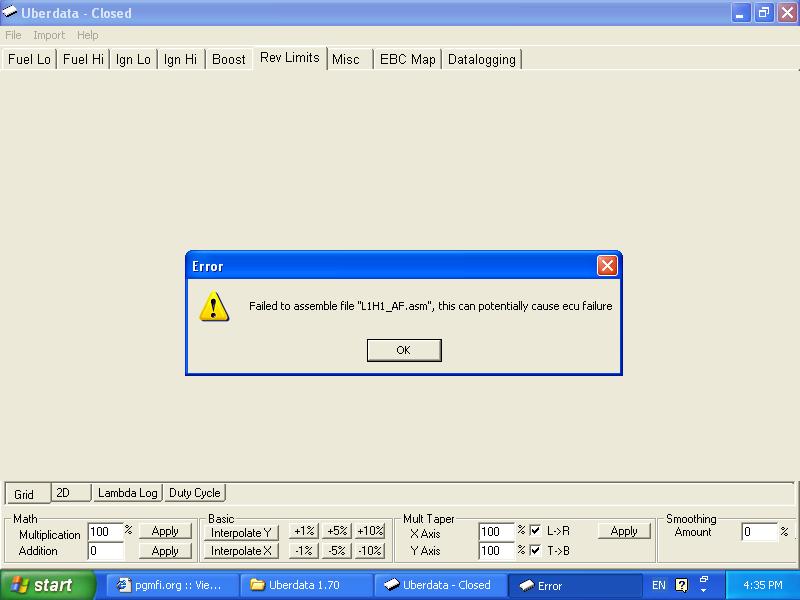This screenshot has width=800, height=600.
Task: Select the EBC Map tab
Action: pyautogui.click(x=407, y=59)
